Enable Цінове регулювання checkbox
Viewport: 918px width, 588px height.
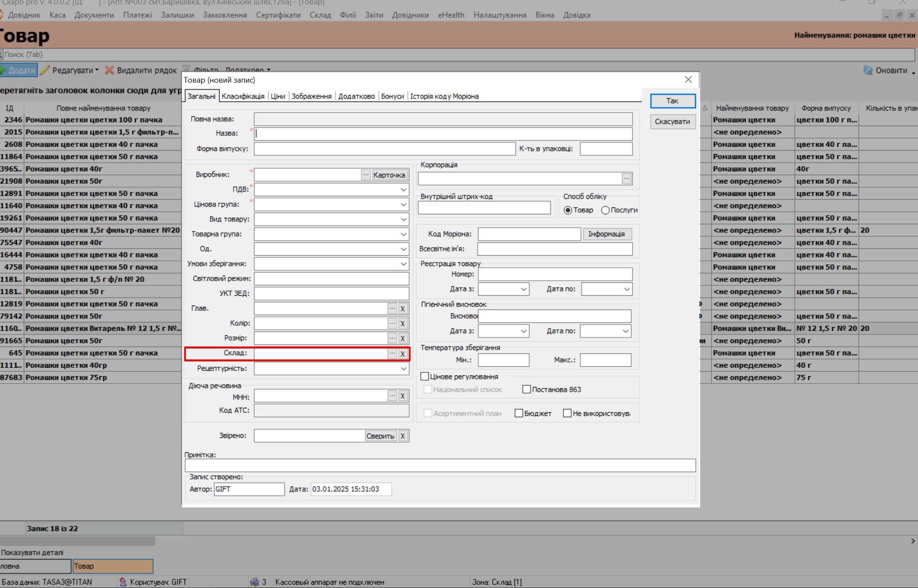[x=425, y=377]
